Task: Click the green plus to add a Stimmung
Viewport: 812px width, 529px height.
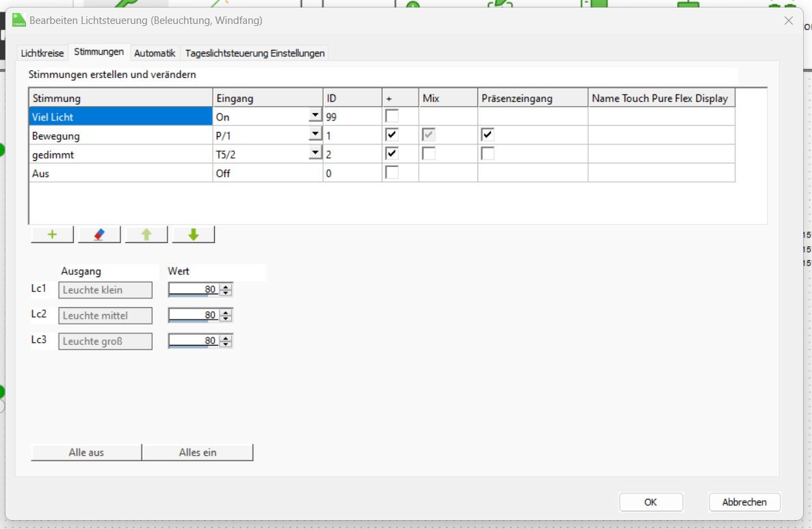Action: (52, 235)
